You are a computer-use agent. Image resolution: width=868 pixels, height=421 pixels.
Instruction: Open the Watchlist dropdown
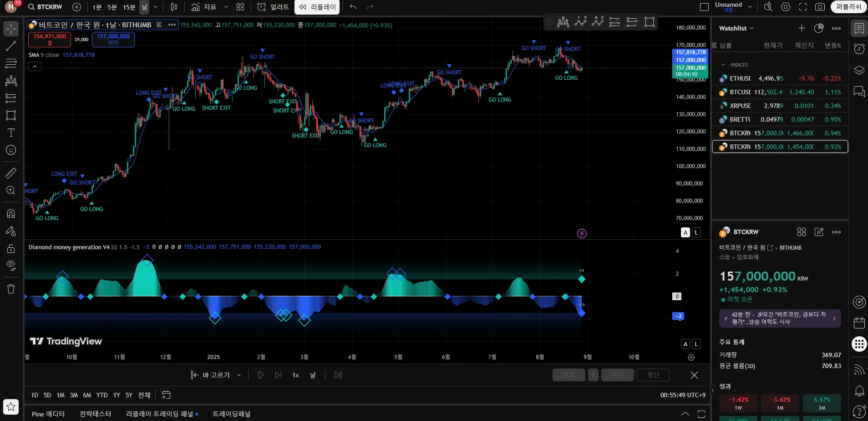pyautogui.click(x=736, y=28)
